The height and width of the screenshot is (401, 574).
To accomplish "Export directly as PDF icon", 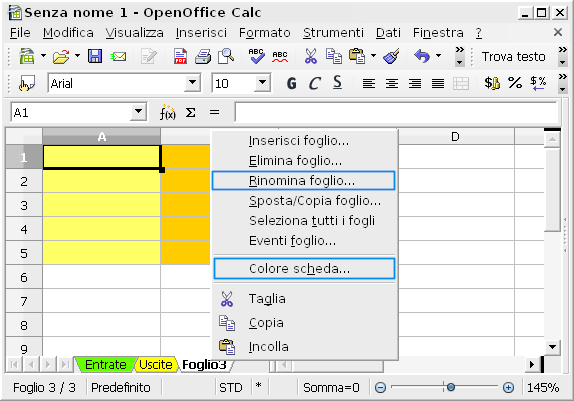I will [180, 56].
